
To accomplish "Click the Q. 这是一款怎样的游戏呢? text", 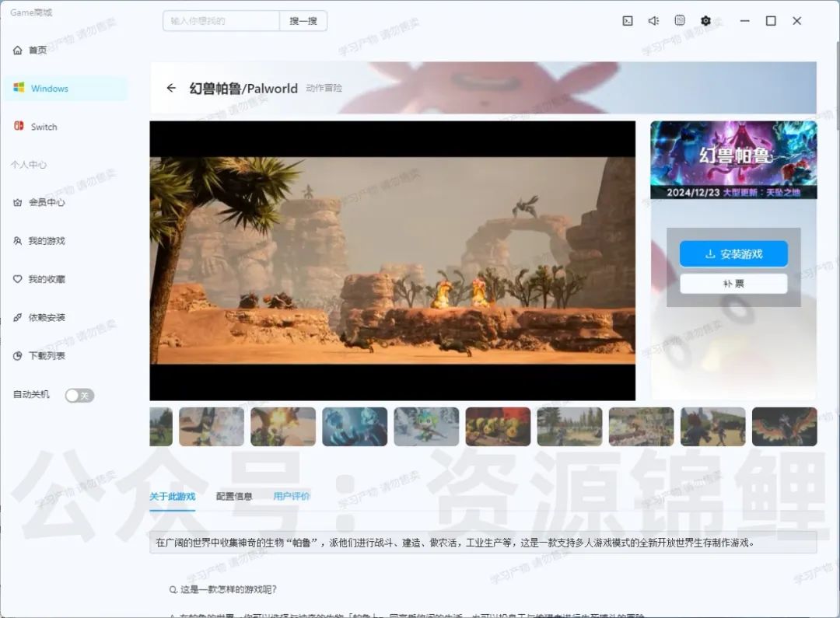I will (223, 589).
